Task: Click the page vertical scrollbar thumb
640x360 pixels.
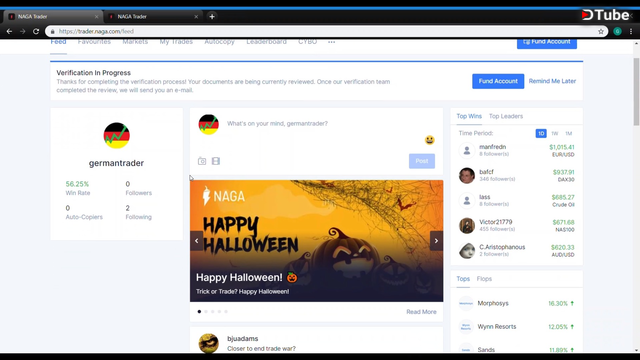Action: click(636, 92)
